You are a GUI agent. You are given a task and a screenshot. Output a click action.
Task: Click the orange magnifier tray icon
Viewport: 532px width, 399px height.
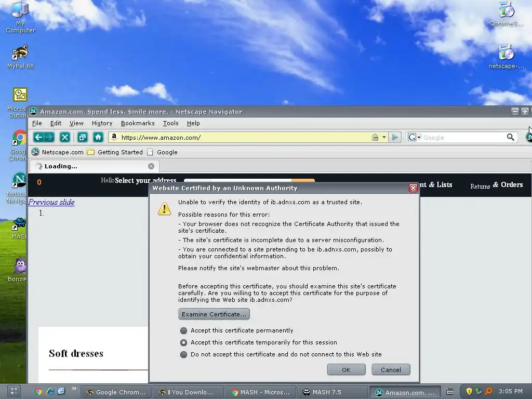point(488,391)
